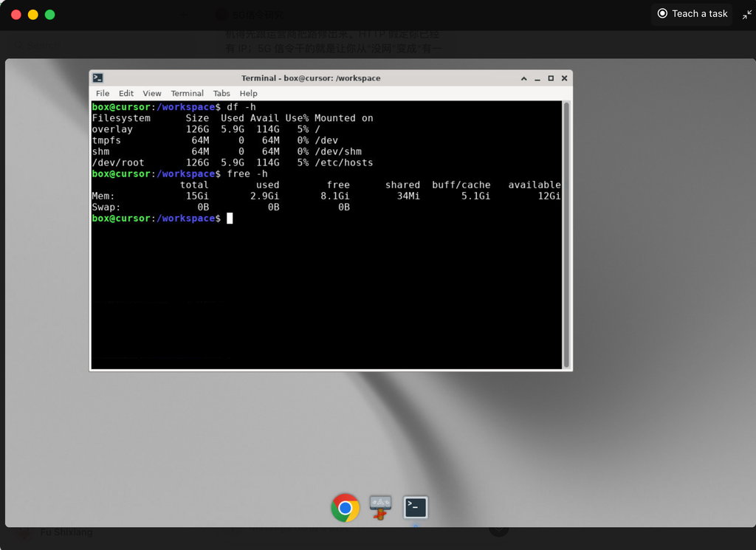Click the 'Swap:' row label
The height and width of the screenshot is (550, 756).
pos(106,207)
